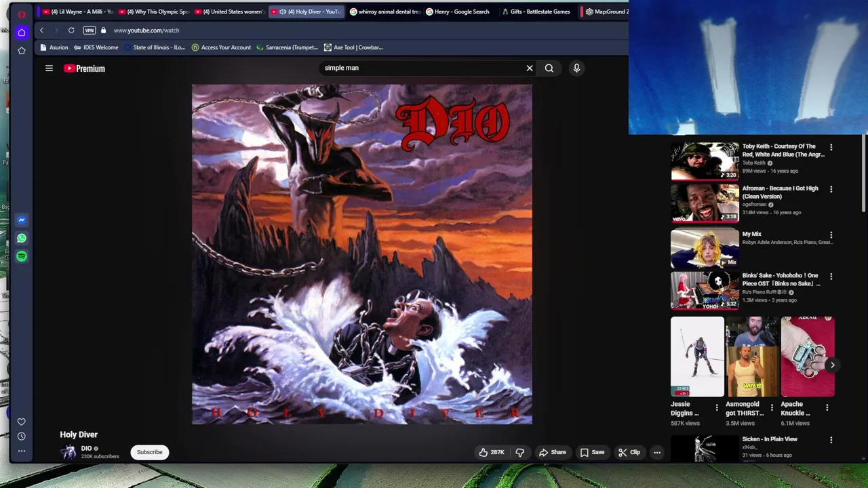
Task: Switch to the Why This Olympic Sport tab
Action: 153,12
